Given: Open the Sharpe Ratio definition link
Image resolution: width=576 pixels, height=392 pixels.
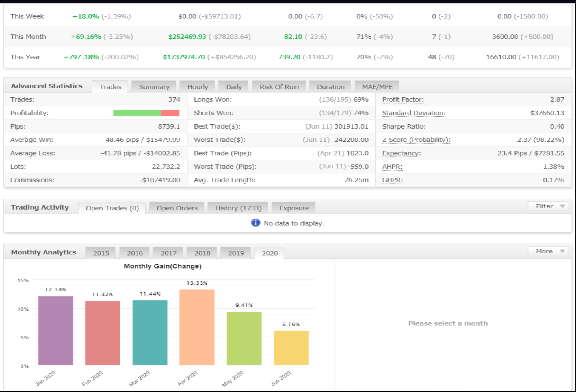Looking at the screenshot, I should (x=404, y=126).
